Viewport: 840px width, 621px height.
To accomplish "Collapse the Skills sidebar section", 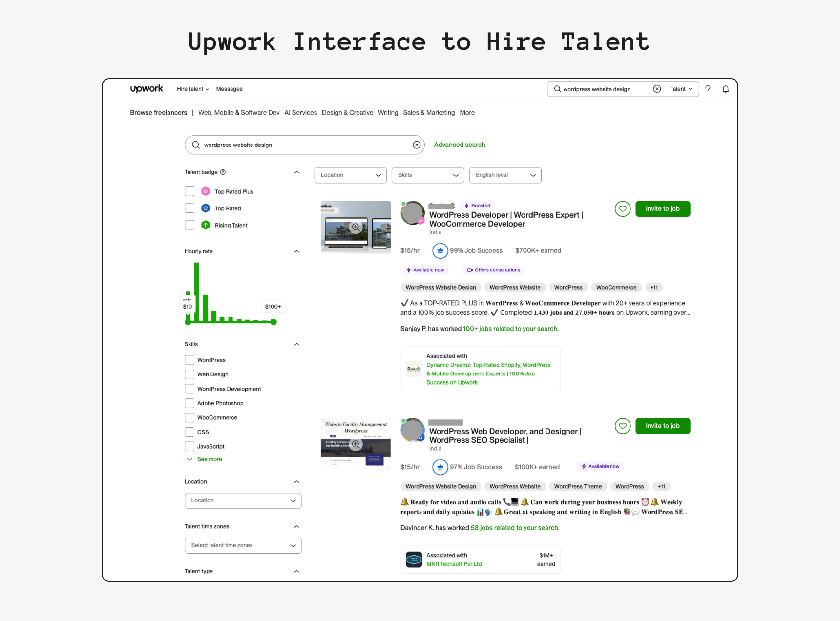I will [x=296, y=344].
